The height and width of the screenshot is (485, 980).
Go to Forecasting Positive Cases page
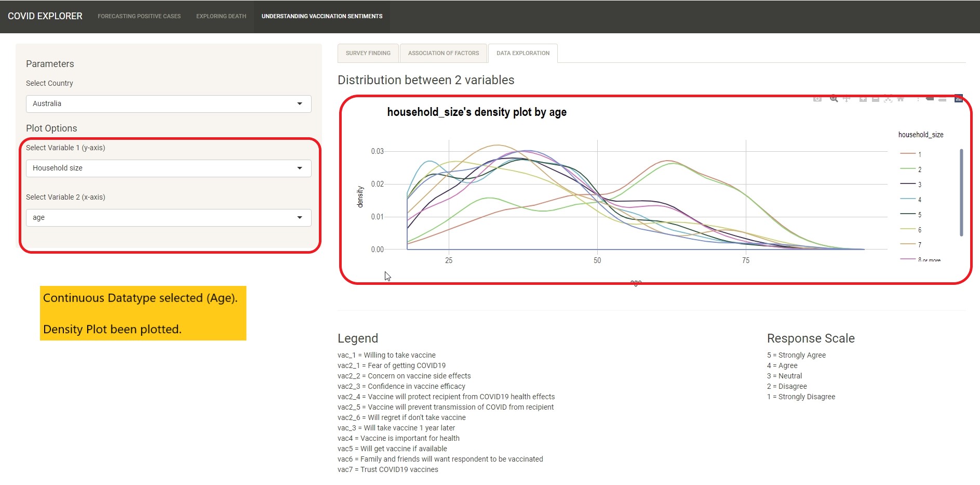[x=139, y=17]
